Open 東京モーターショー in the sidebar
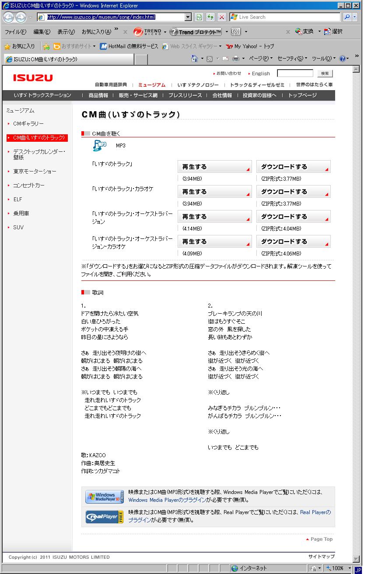The image size is (392, 574). pyautogui.click(x=35, y=171)
